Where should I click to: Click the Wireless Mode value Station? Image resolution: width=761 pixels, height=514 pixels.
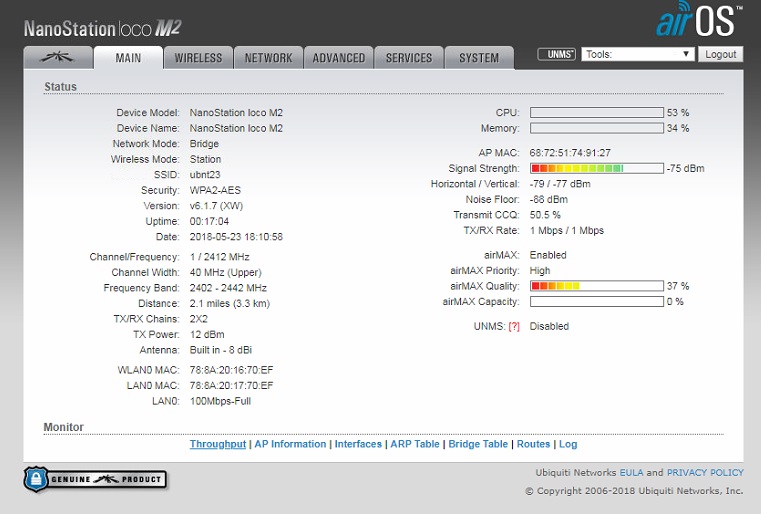coord(205,159)
